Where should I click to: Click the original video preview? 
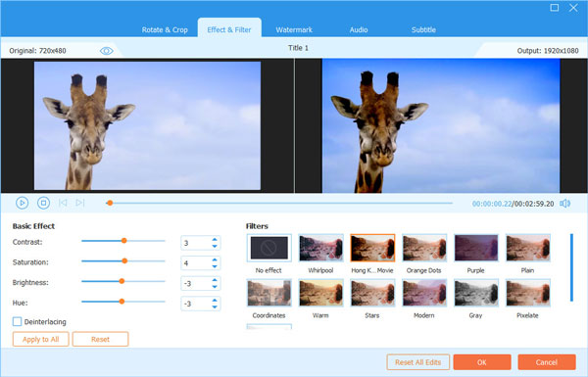(x=147, y=125)
